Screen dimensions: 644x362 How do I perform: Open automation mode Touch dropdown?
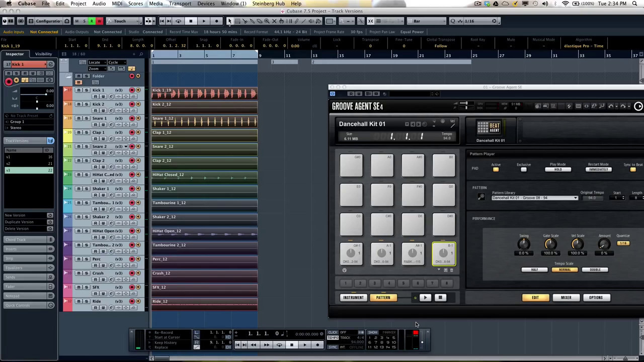coord(124,21)
